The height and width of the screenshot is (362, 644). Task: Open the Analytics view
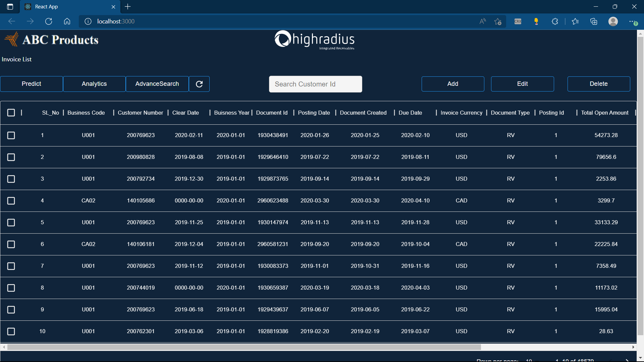tap(94, 84)
